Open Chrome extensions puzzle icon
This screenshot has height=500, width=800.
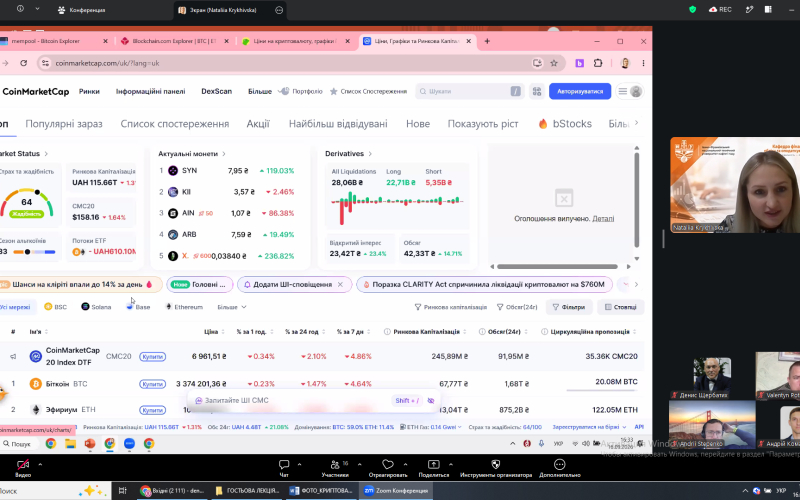click(598, 63)
